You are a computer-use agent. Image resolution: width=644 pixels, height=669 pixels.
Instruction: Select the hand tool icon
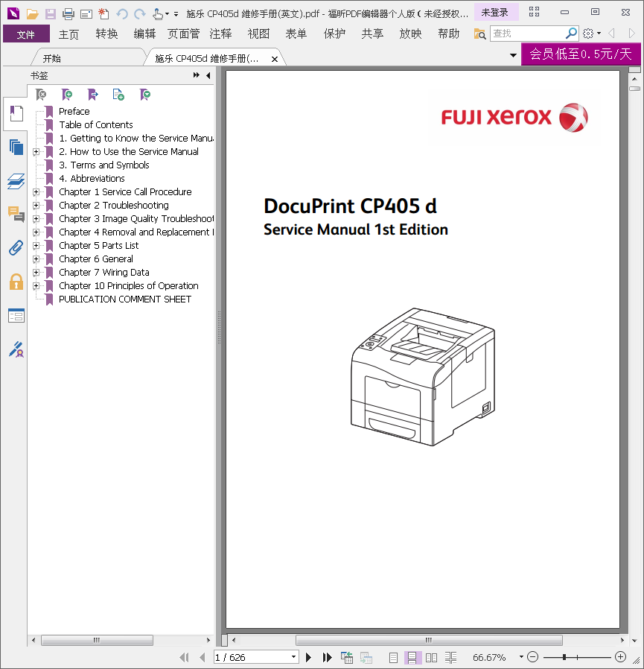tap(158, 14)
